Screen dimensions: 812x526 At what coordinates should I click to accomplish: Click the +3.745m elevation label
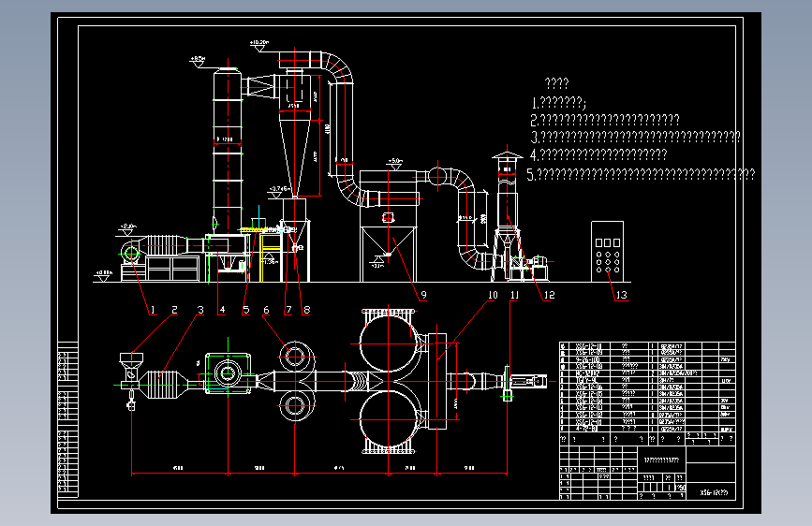click(x=278, y=189)
